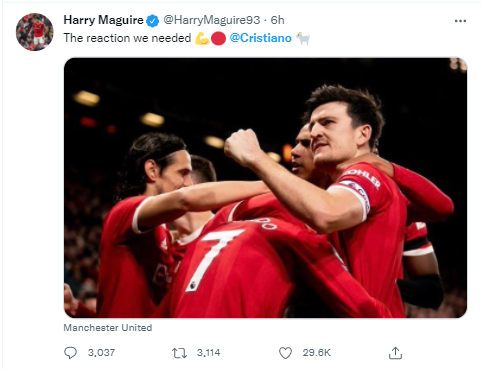This screenshot has width=481, height=369.
Task: View the 29.6K likes count
Action: (x=317, y=353)
